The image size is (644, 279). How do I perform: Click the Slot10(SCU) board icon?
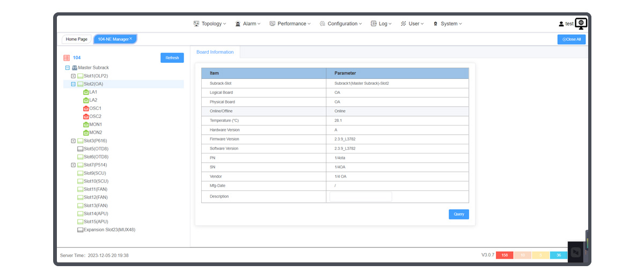tap(80, 181)
